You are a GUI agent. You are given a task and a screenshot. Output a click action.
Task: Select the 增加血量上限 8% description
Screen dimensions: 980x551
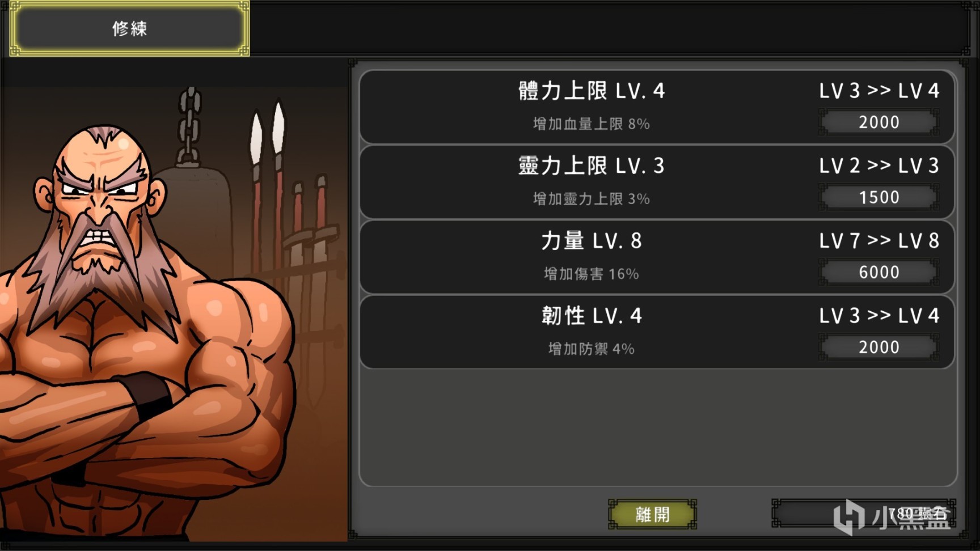point(592,124)
